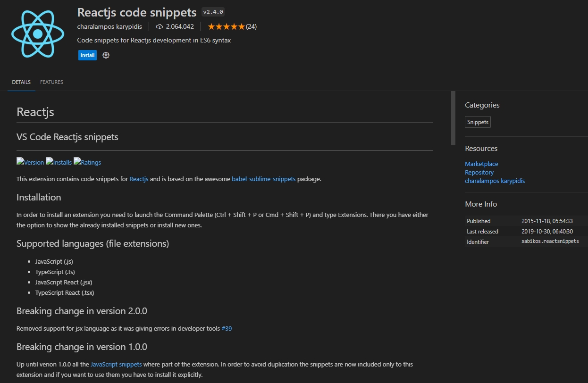
Task: Click the Categories heading
Action: (482, 105)
